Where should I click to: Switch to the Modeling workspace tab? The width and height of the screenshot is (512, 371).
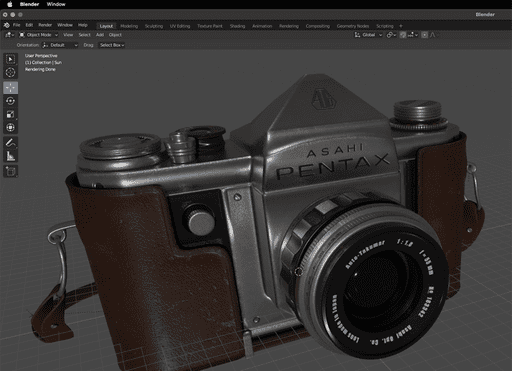point(129,26)
